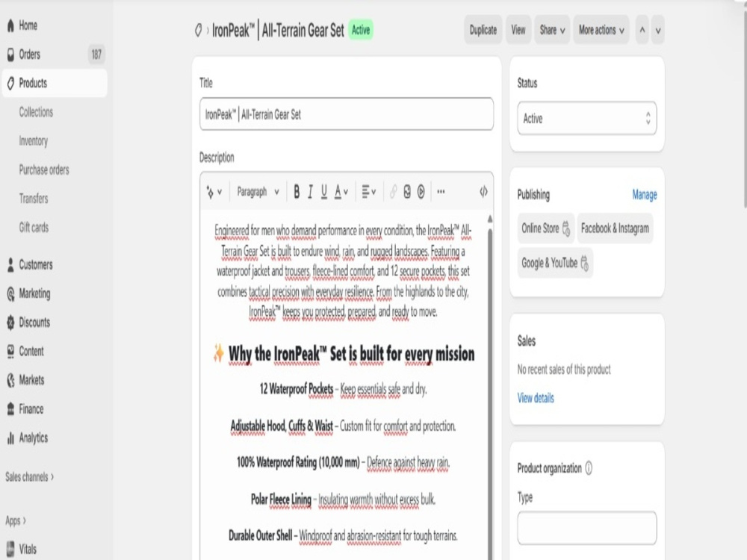The height and width of the screenshot is (560, 747).
Task: Click the View button
Action: [518, 30]
